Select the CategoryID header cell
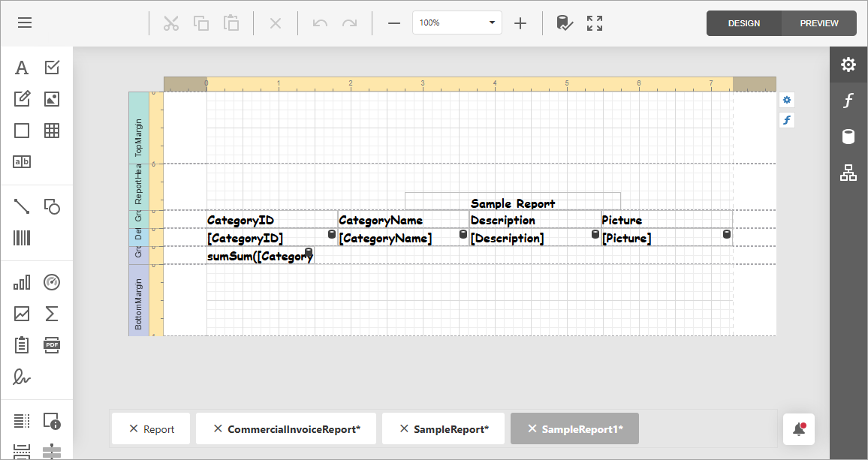The height and width of the screenshot is (460, 868). tap(272, 220)
